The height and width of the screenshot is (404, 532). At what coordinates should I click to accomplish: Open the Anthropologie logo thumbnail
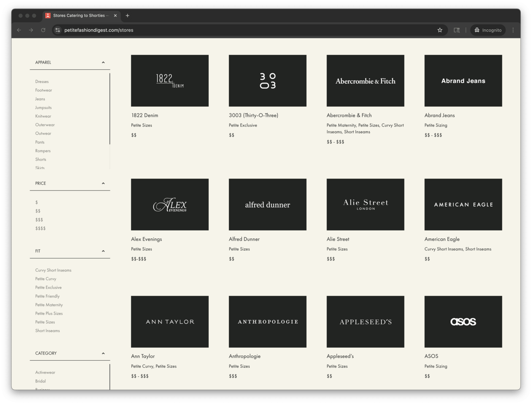click(x=268, y=322)
